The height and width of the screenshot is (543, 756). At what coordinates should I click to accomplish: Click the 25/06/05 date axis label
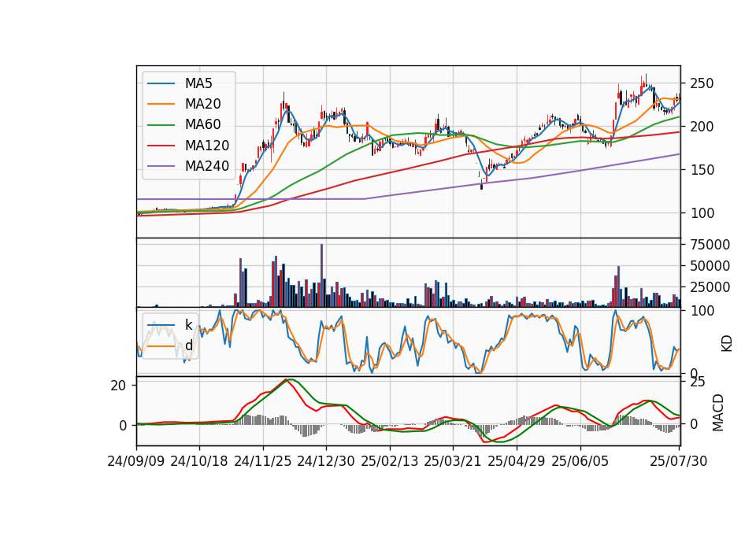click(580, 461)
